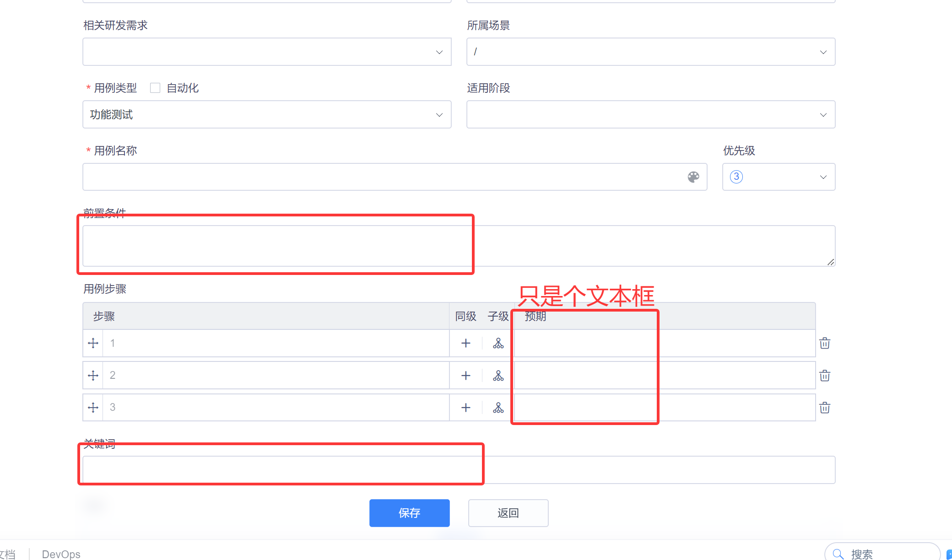Open the 用例类型 dropdown showing 功能测试
952x560 pixels.
click(267, 114)
